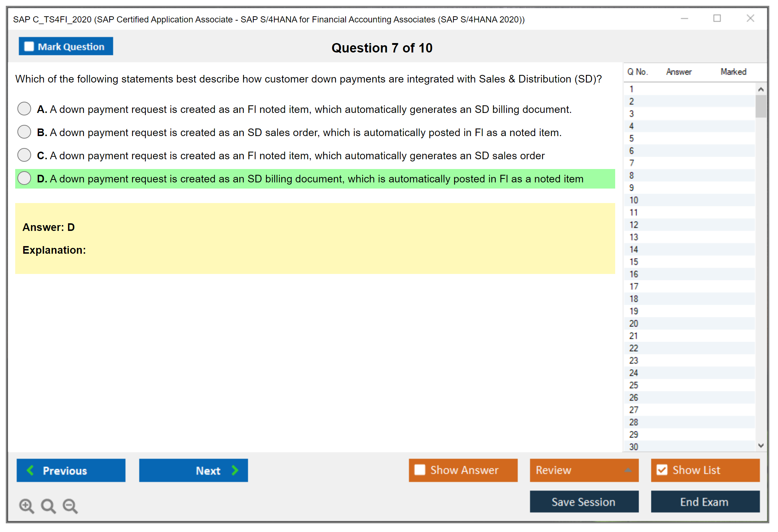This screenshot has width=778, height=532.
Task: Jump to question 22 in list
Action: [634, 348]
